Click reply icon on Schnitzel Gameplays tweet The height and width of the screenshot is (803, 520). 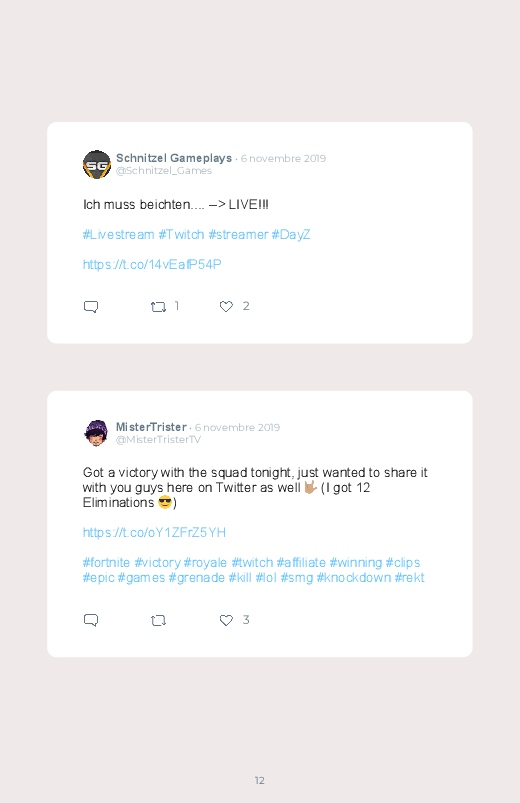point(91,307)
